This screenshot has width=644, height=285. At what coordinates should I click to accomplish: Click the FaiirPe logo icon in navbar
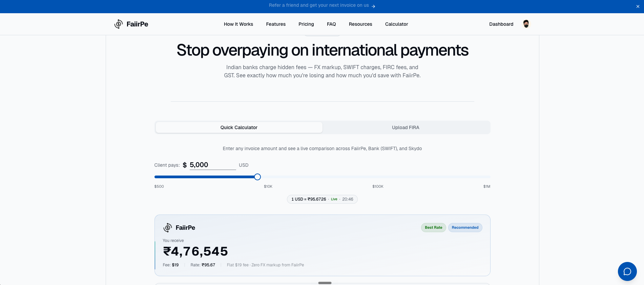coord(119,24)
